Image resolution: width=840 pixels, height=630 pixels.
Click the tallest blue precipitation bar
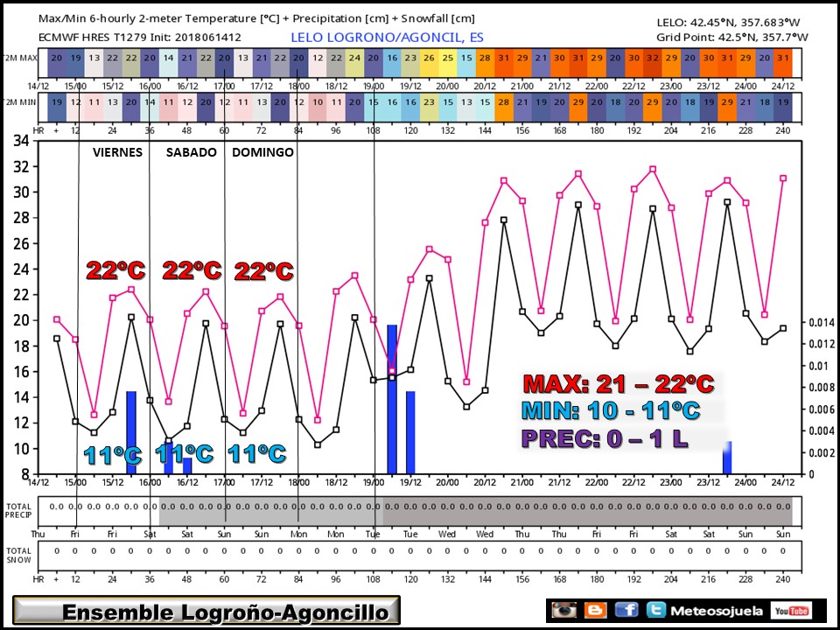click(x=392, y=399)
